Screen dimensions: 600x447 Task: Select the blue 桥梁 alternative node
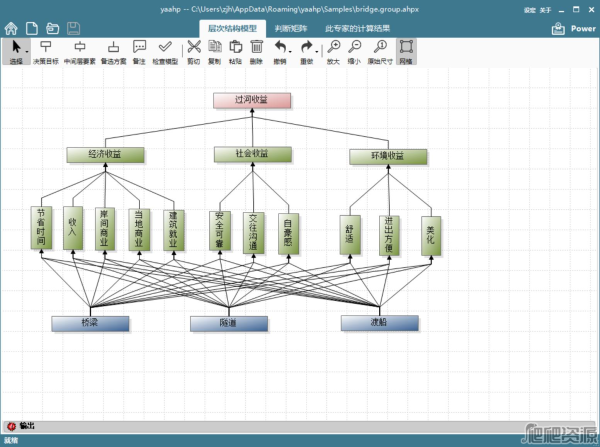click(90, 323)
